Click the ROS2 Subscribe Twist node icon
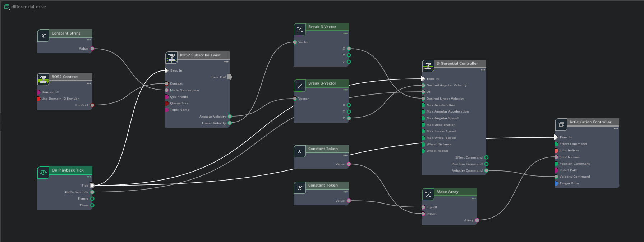Image resolution: width=644 pixels, height=242 pixels. click(171, 58)
